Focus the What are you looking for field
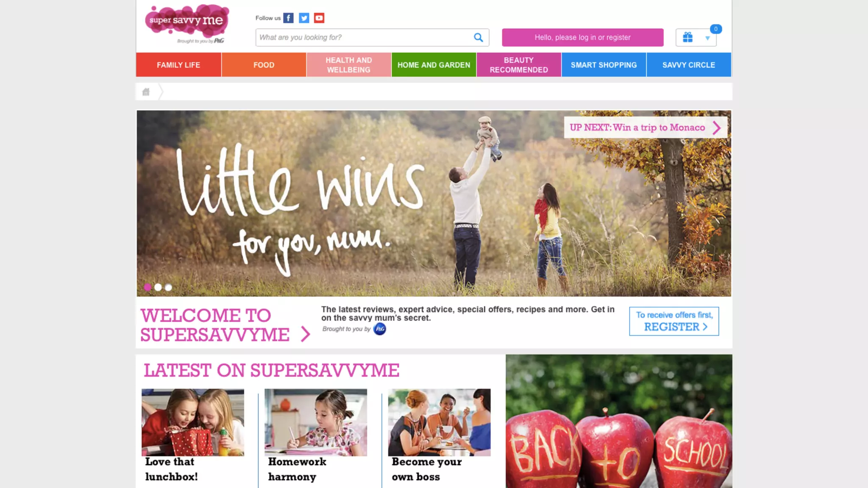Viewport: 868px width, 488px height. tap(364, 37)
